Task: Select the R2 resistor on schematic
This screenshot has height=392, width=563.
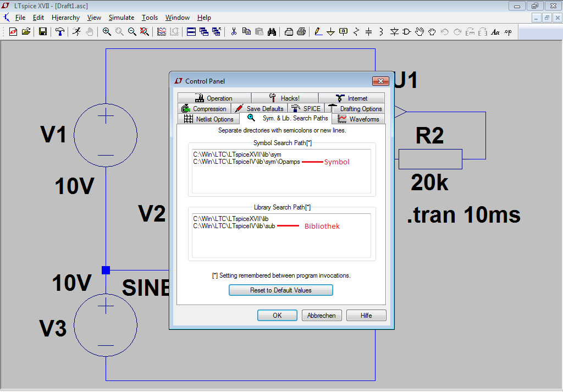Action: (430, 159)
